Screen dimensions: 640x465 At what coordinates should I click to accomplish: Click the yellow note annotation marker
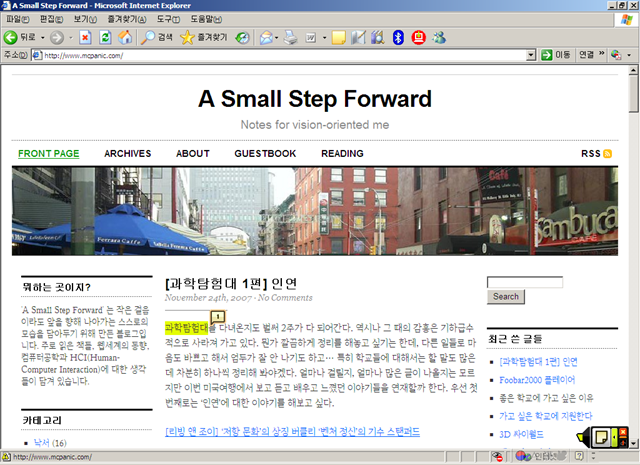point(218,316)
